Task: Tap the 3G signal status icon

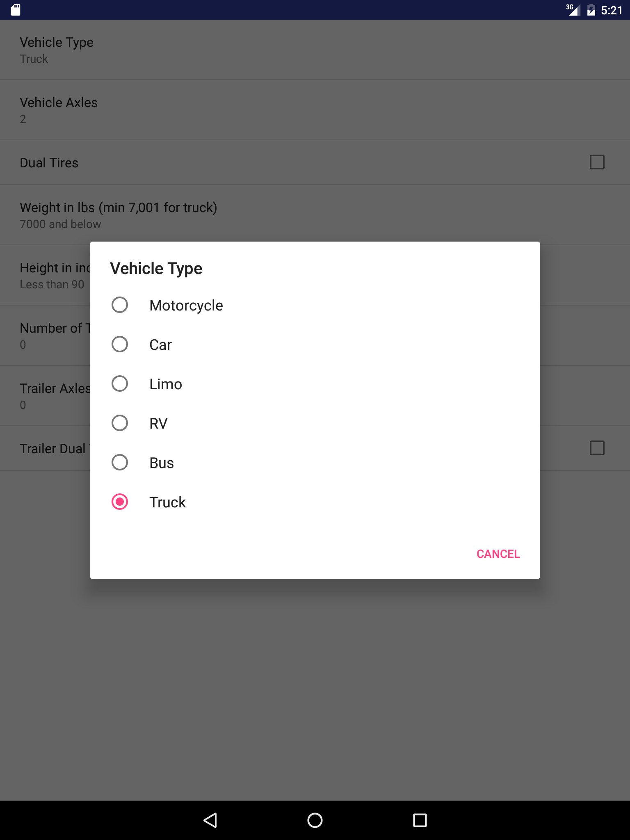Action: tap(573, 10)
